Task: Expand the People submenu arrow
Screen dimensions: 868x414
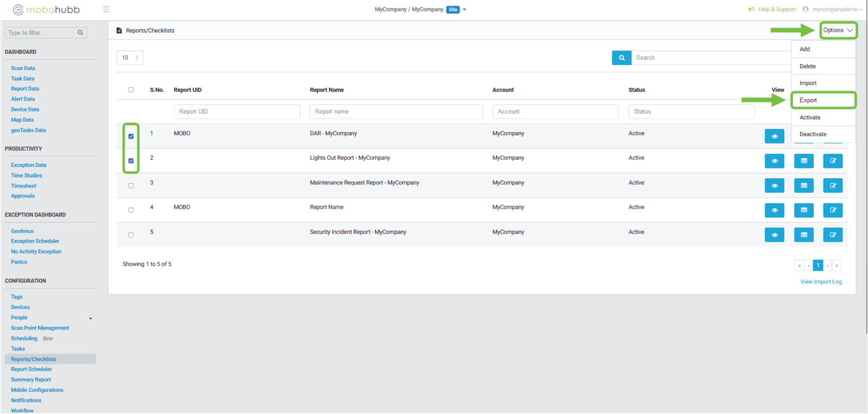Action: [x=91, y=319]
